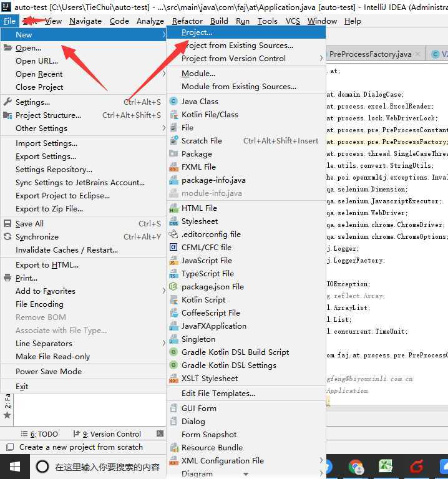Open the Refactor menu

187,21
